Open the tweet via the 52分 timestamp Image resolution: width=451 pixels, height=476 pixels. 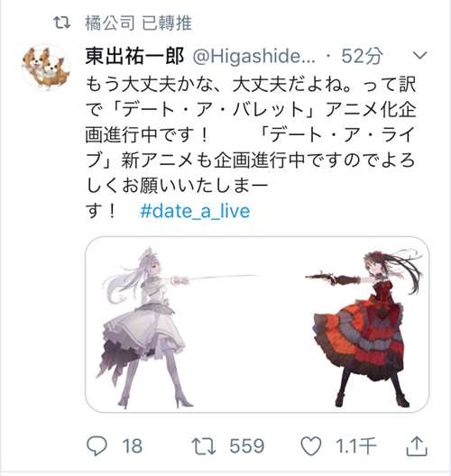[362, 56]
